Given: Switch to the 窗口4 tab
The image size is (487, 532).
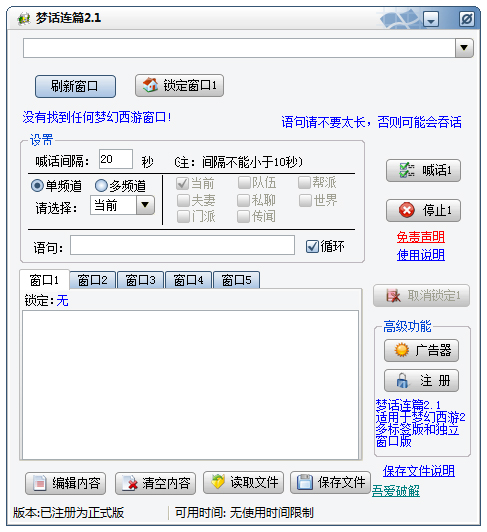Looking at the screenshot, I should [189, 280].
